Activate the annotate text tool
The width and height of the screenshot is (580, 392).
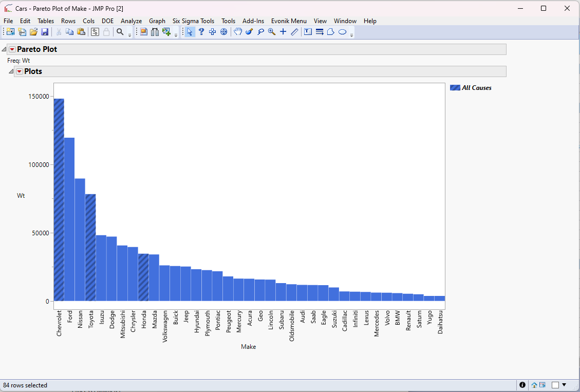point(307,32)
